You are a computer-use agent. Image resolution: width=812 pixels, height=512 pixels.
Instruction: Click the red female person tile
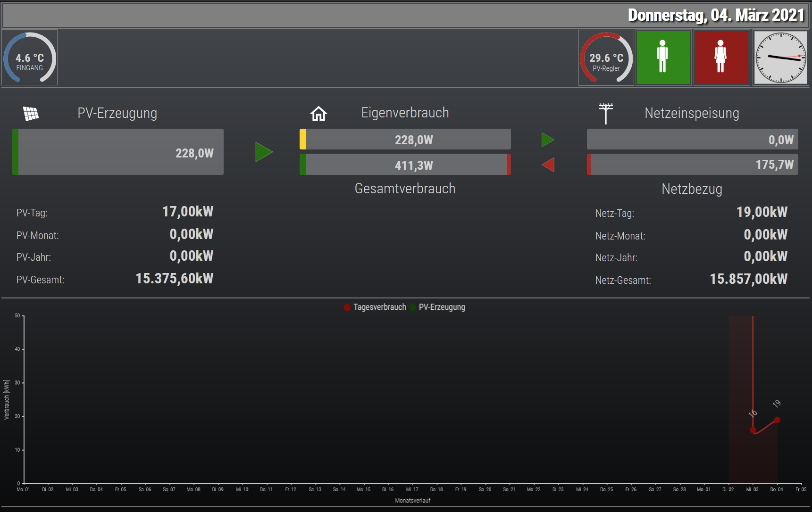coord(721,58)
